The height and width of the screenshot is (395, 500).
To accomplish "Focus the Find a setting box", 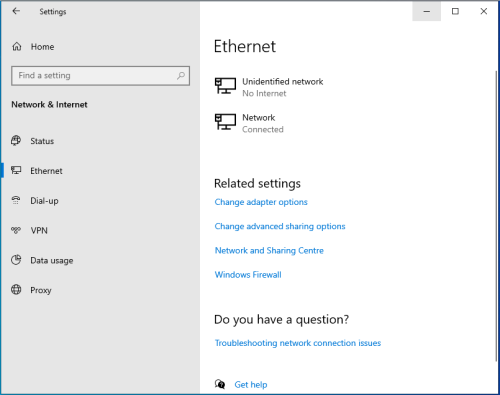I will pyautogui.click(x=100, y=76).
